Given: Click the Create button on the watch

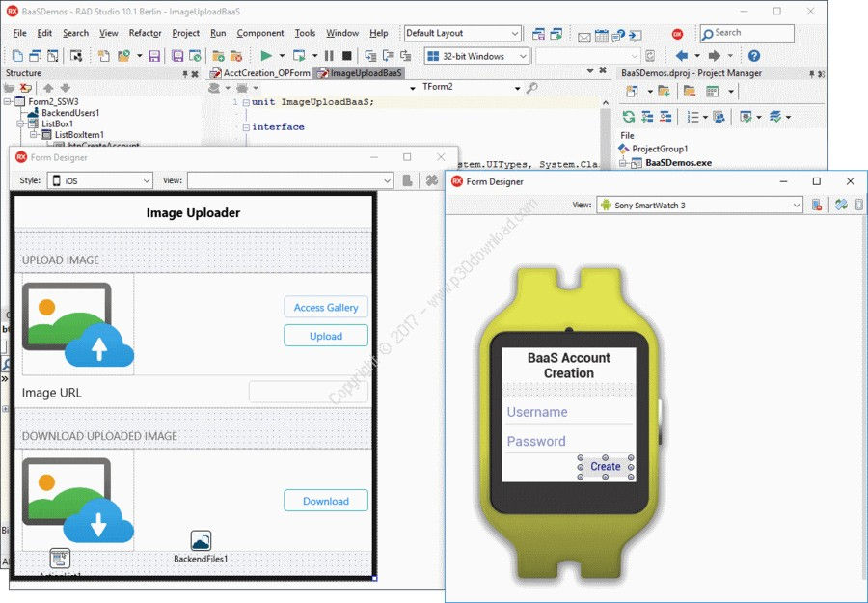Looking at the screenshot, I should 605,466.
